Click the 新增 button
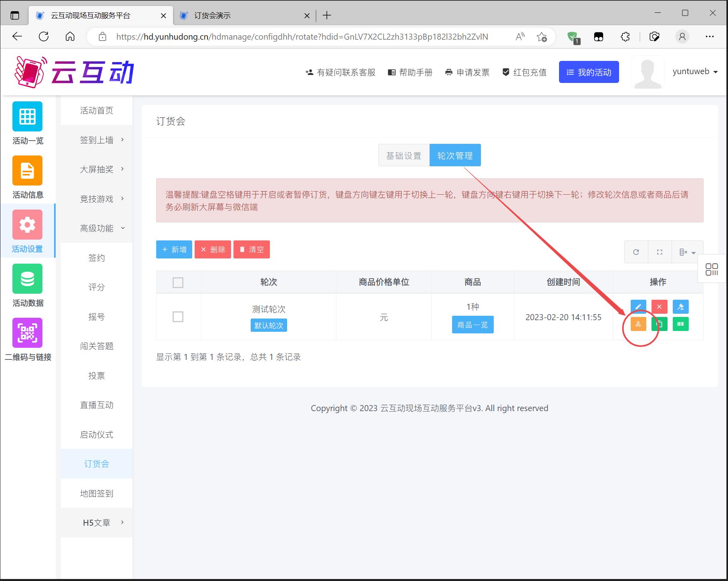728x581 pixels. click(174, 250)
